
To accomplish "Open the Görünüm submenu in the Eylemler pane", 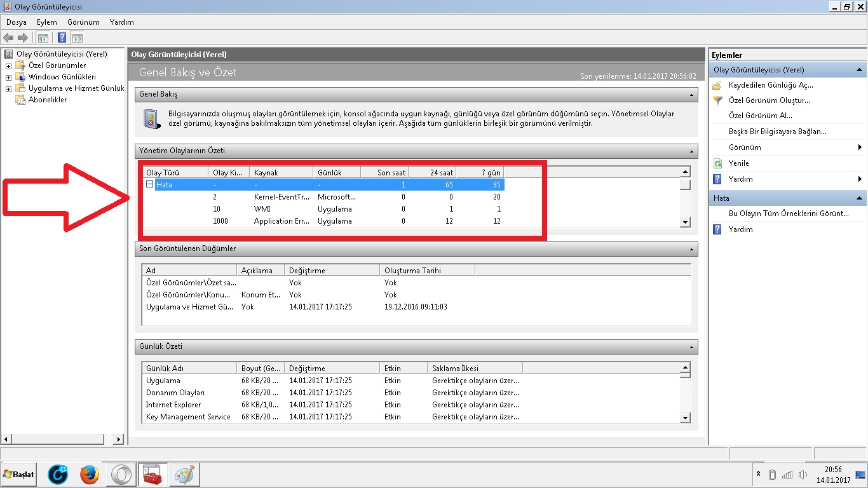I will [x=788, y=147].
